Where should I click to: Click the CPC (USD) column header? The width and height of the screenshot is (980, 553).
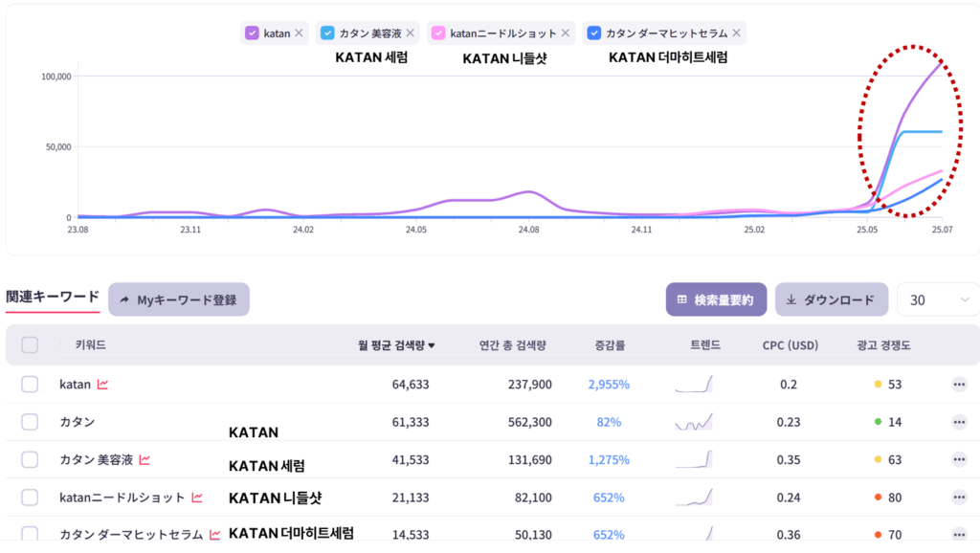coord(790,345)
